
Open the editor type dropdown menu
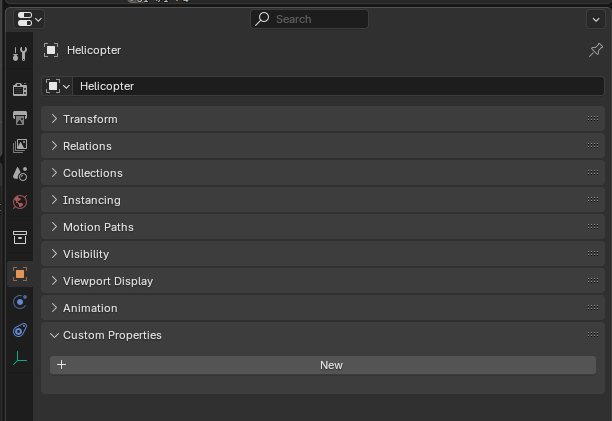[29, 19]
